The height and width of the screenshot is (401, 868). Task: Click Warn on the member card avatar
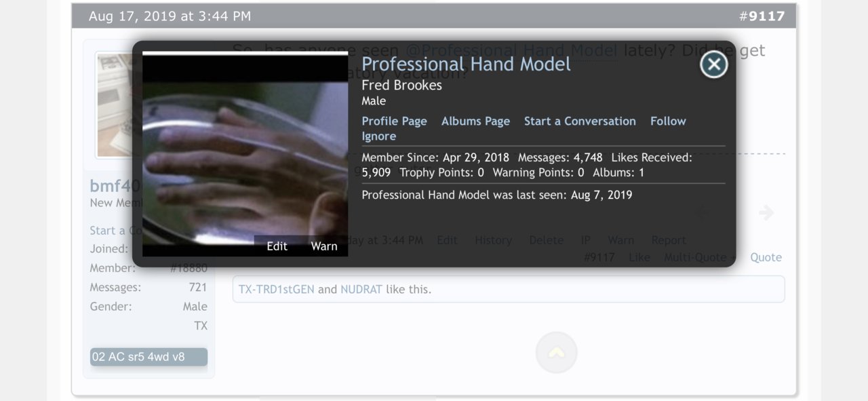coord(324,246)
